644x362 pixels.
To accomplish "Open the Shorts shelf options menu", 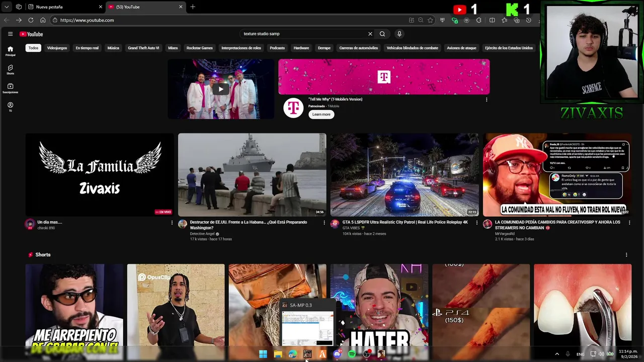I will click(x=626, y=255).
